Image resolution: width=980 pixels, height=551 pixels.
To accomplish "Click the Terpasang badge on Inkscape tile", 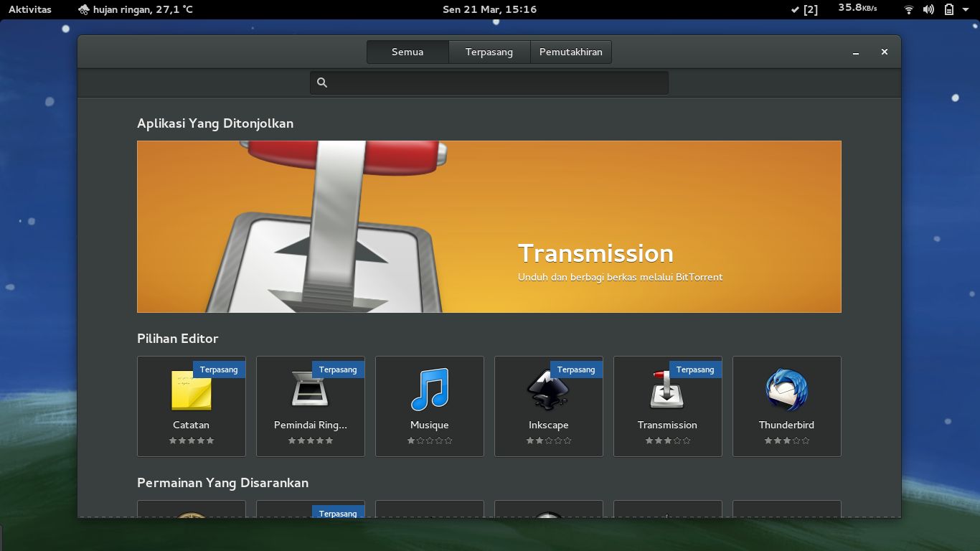I will [x=576, y=369].
